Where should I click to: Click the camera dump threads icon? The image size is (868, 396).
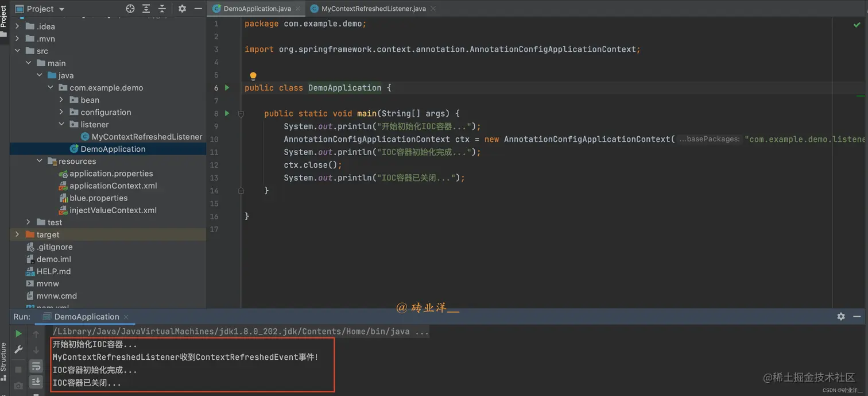click(18, 386)
